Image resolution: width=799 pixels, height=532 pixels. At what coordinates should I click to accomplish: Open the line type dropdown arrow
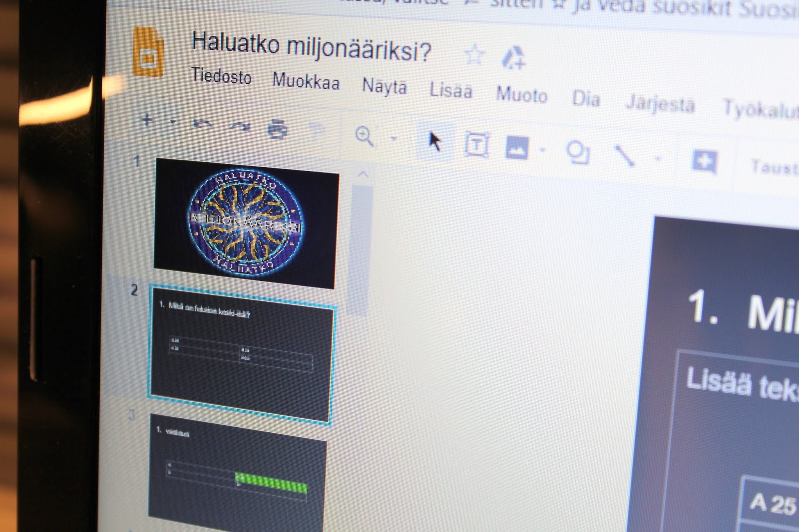[658, 159]
